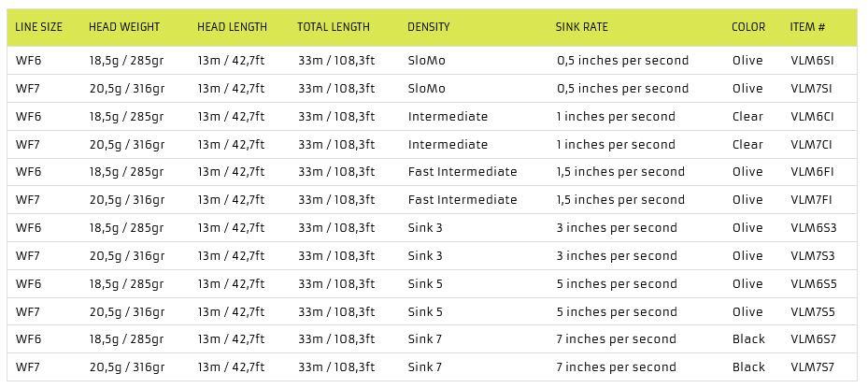The height and width of the screenshot is (388, 868).
Task: Click item number VLM7S3
Action: [x=813, y=256]
